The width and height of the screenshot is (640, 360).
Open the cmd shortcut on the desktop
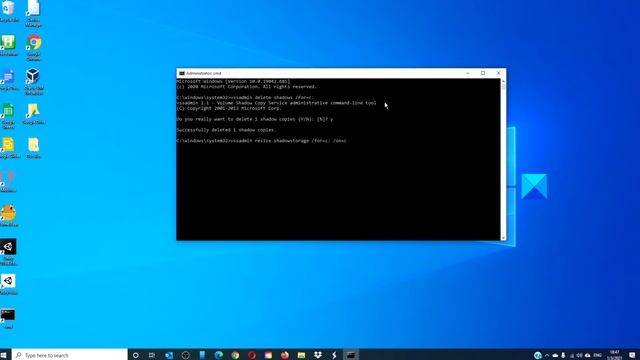point(8,318)
